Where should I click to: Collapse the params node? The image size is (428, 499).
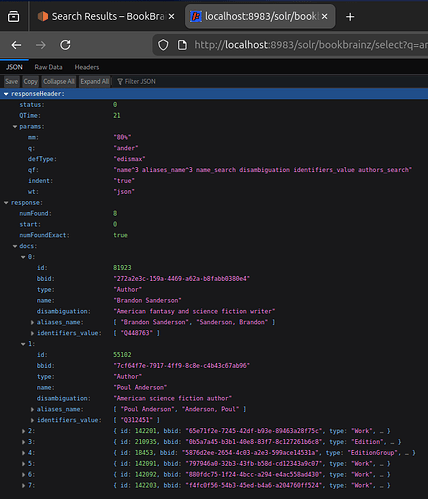[15, 127]
